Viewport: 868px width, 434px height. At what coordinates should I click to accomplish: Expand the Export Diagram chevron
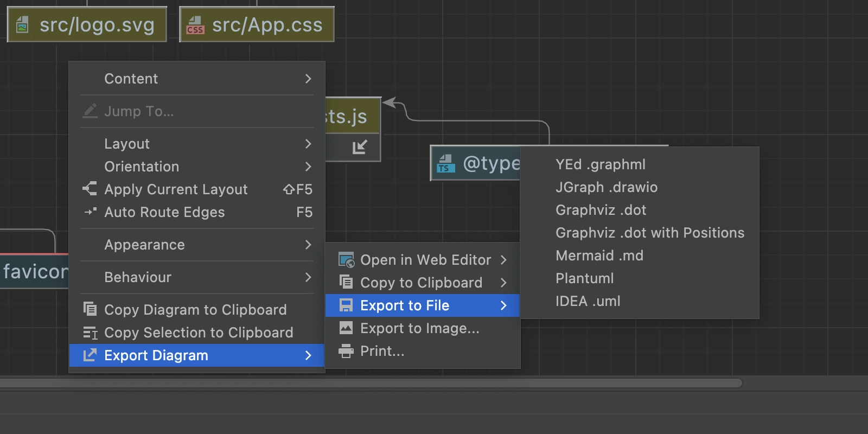(308, 355)
